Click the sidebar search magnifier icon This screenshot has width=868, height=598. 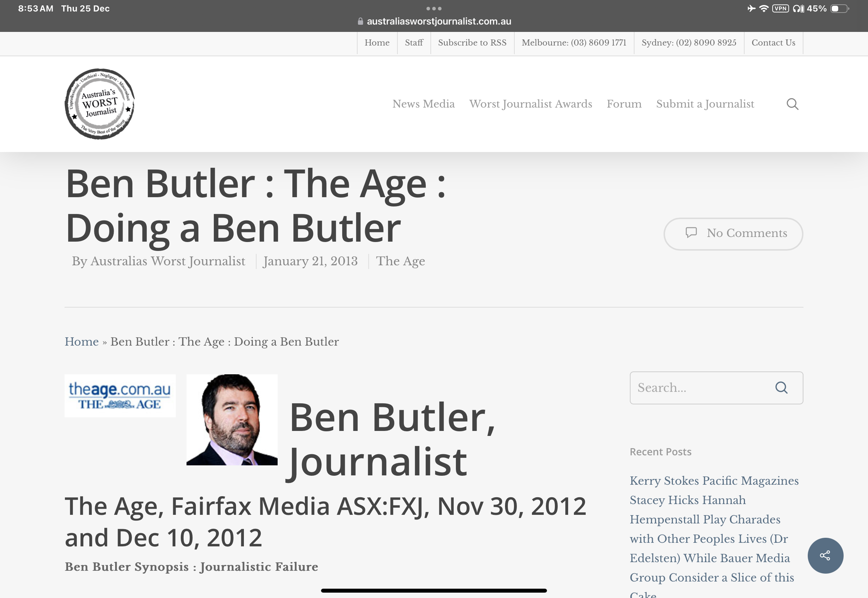[x=781, y=388]
